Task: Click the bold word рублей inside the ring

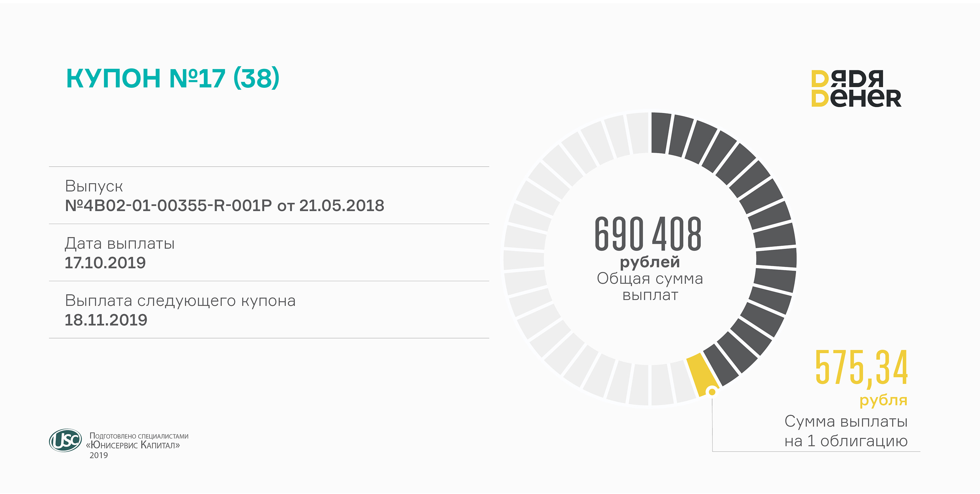Action: point(649,262)
